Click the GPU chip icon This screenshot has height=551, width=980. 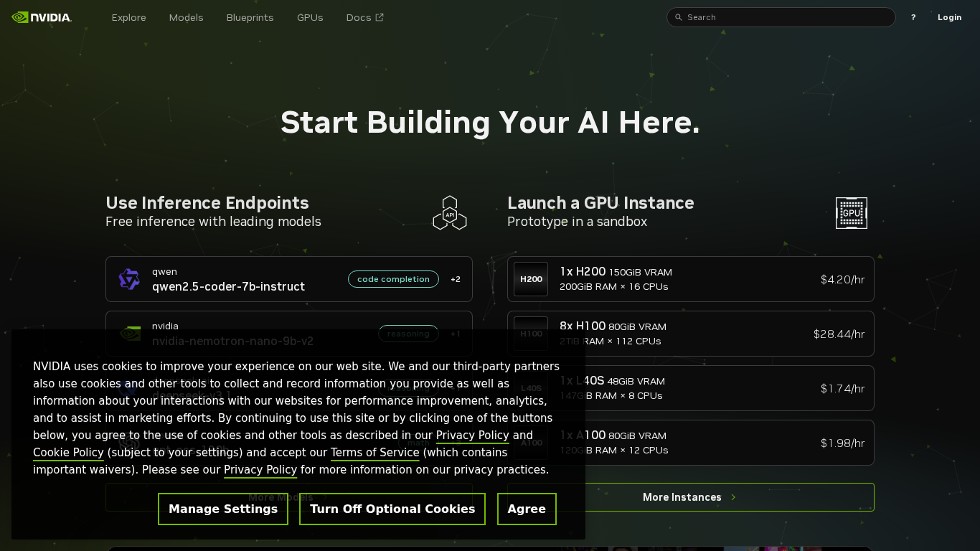pos(852,213)
